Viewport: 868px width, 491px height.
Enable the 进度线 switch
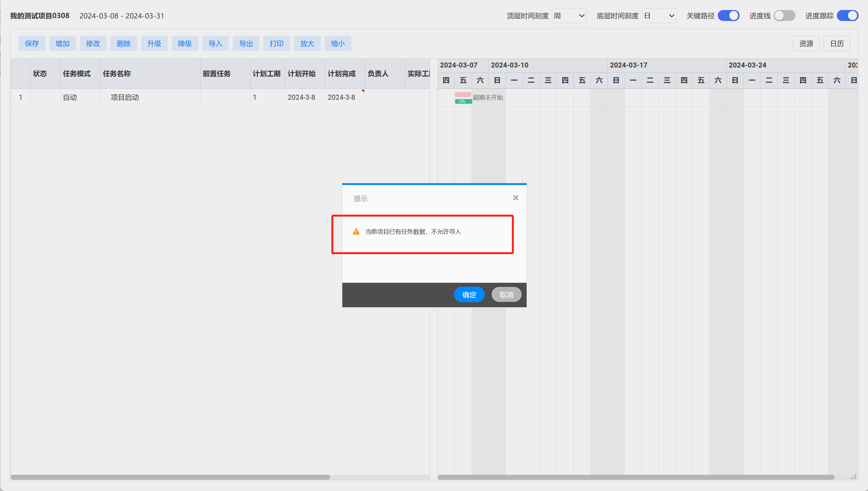coord(784,16)
